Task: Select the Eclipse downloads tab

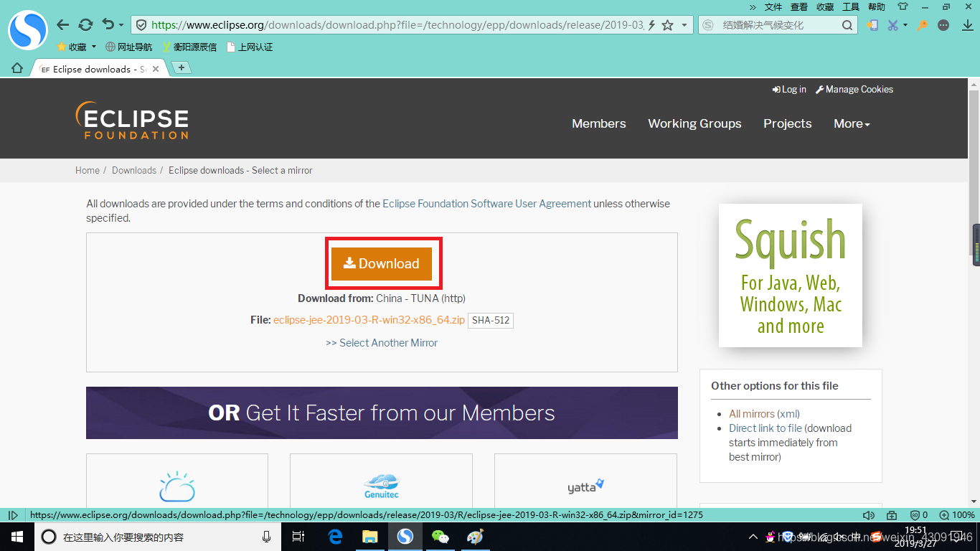Action: pos(99,69)
